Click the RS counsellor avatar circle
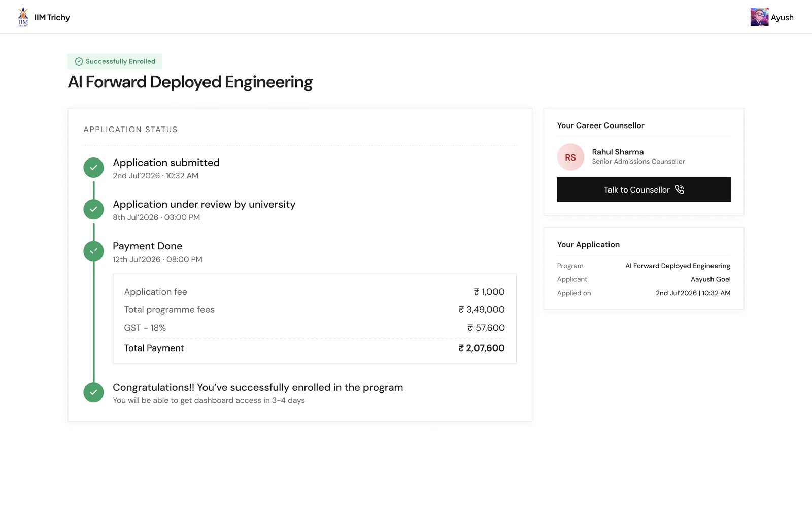 click(x=570, y=157)
